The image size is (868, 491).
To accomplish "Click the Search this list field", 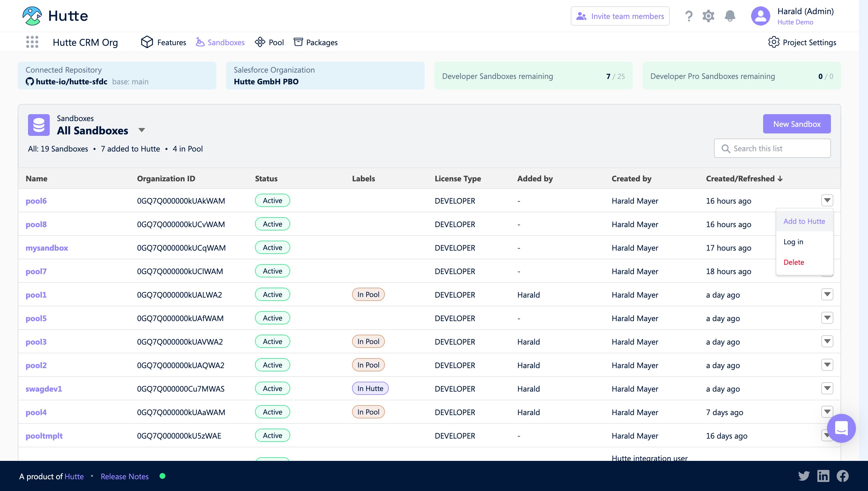I will tap(772, 149).
